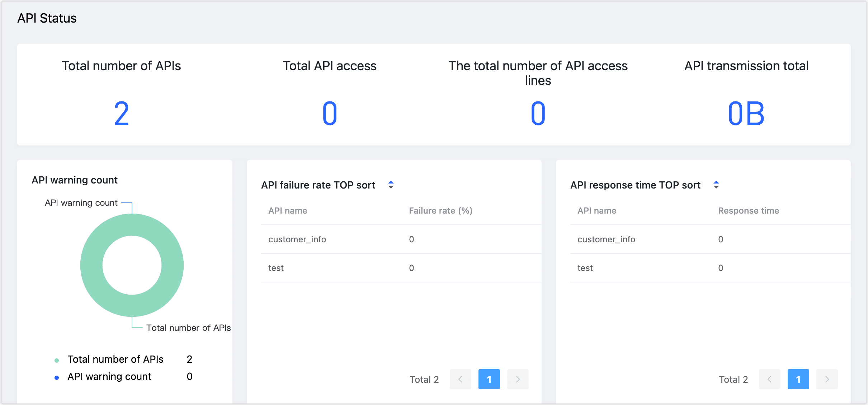This screenshot has height=405, width=868.
Task: Go to next page in response time table
Action: point(827,379)
